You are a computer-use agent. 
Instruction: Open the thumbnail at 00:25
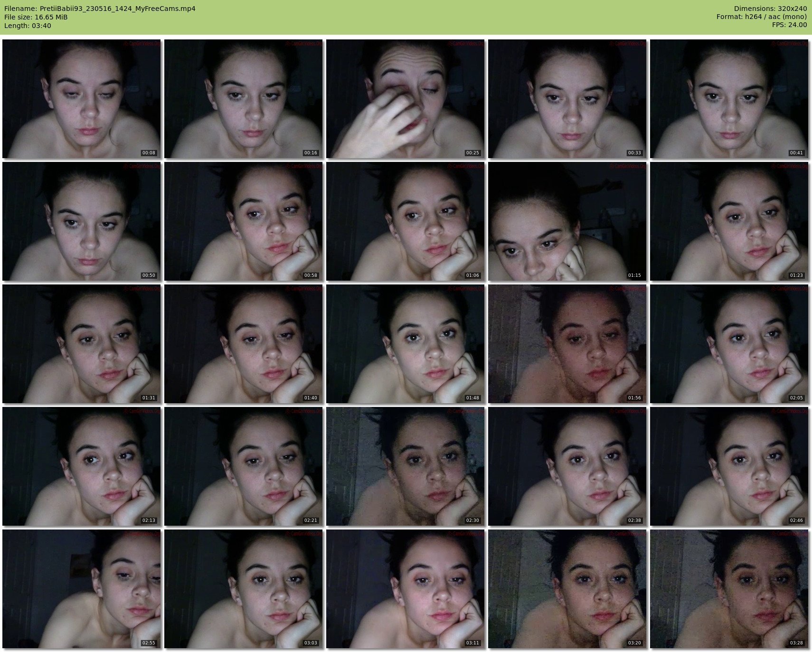tap(406, 99)
